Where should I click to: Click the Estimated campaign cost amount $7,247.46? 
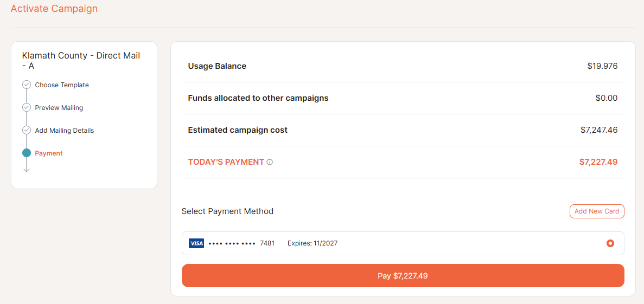[x=599, y=130]
